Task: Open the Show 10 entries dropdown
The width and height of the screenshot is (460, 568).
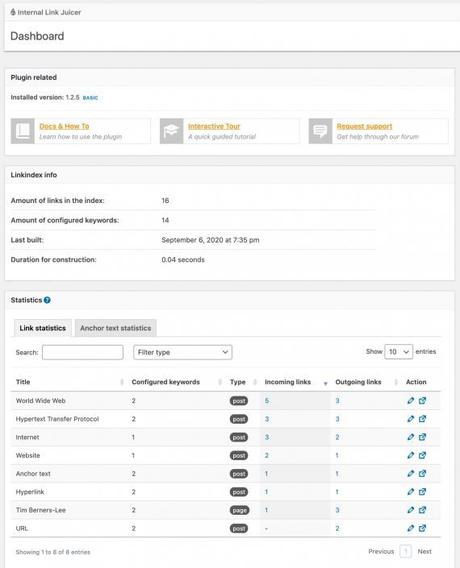Action: 398,352
